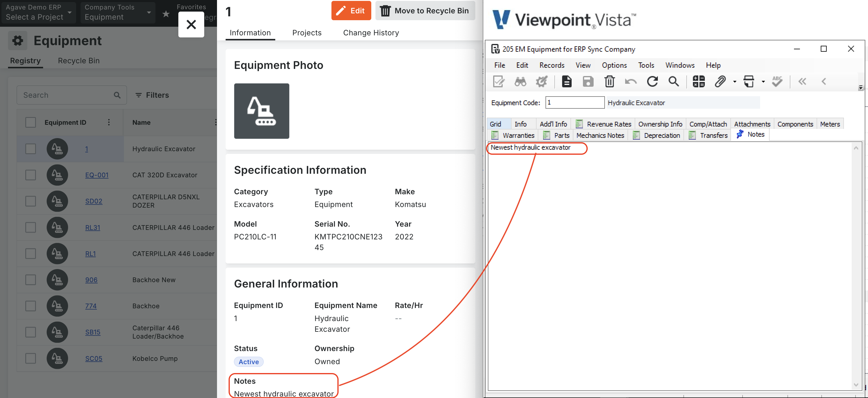Image resolution: width=868 pixels, height=398 pixels.
Task: Click the notes scrollbar down arrow in Vista
Action: tap(856, 385)
